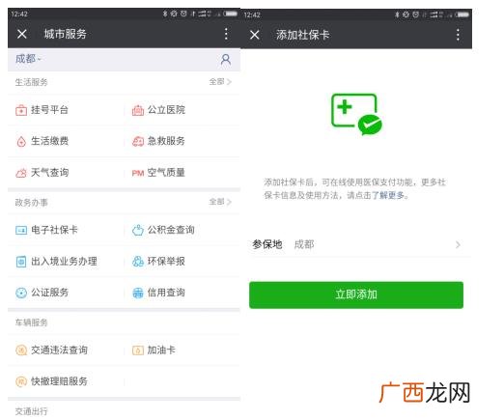Tap the 电子社保卡 card icon
Screen dimensions: 504x420
tap(21, 230)
